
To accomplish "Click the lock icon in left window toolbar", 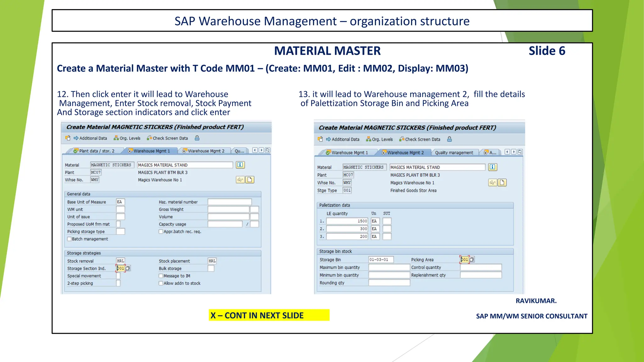I will tap(197, 138).
